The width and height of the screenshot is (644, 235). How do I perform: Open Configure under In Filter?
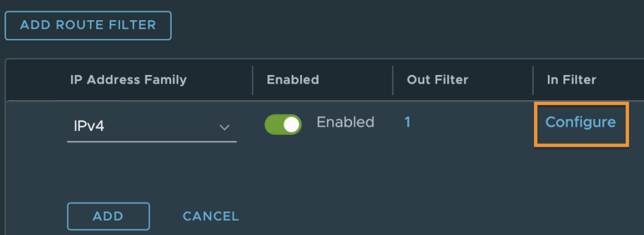coord(580,122)
